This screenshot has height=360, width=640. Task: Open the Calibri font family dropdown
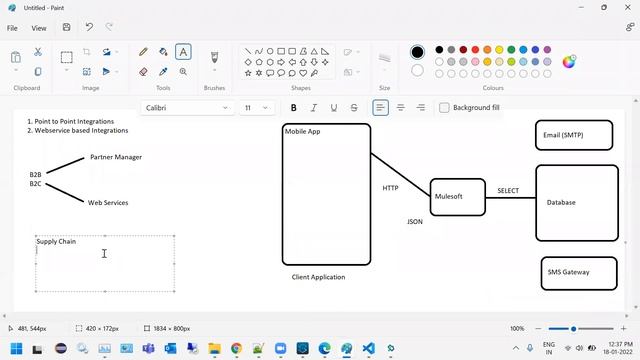click(x=187, y=108)
